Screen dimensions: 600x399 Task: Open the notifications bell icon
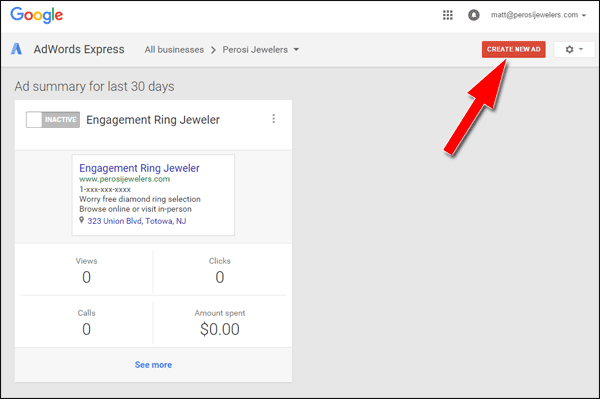474,15
